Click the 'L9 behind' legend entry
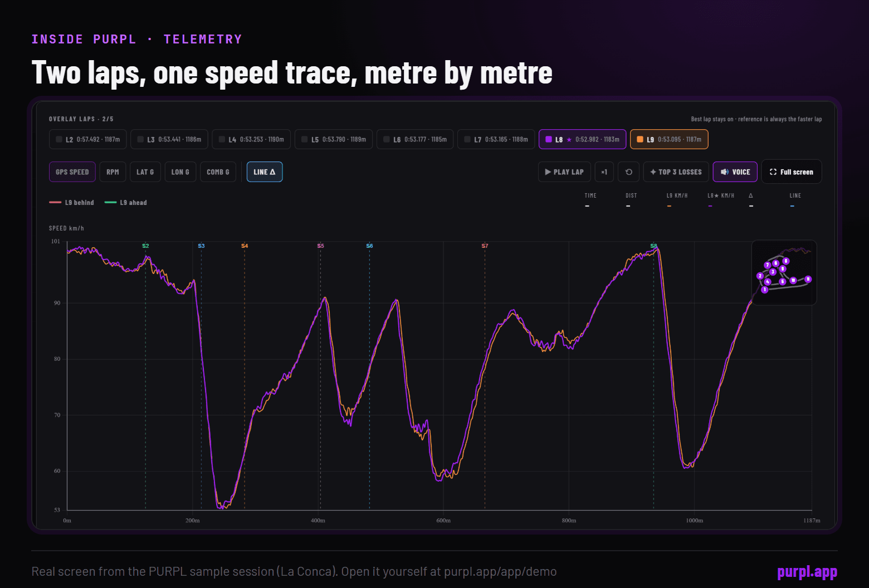Viewport: 869px width, 588px height. point(72,203)
